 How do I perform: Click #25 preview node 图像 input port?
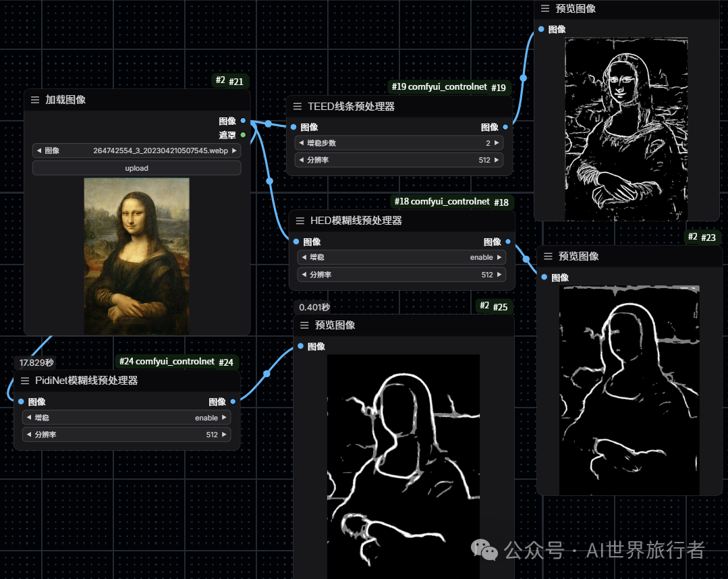[x=300, y=346]
